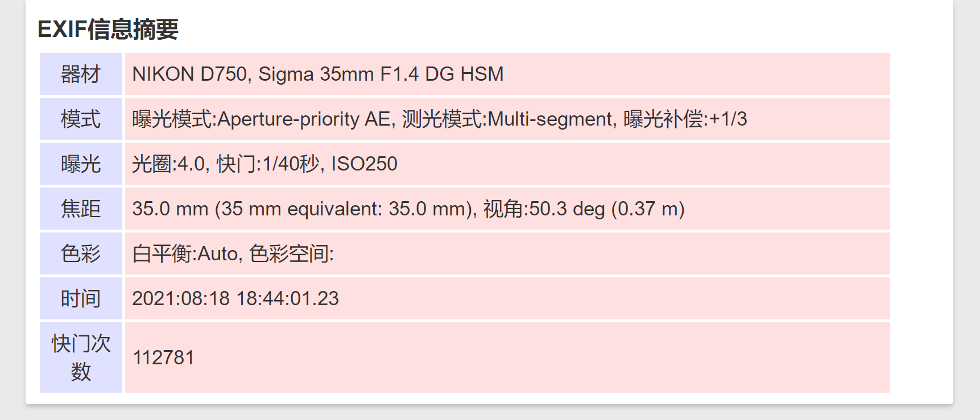Screen dimensions: 980x420
Task: Click the Sigma 35mm F1.4 lens name
Action: tap(381, 74)
